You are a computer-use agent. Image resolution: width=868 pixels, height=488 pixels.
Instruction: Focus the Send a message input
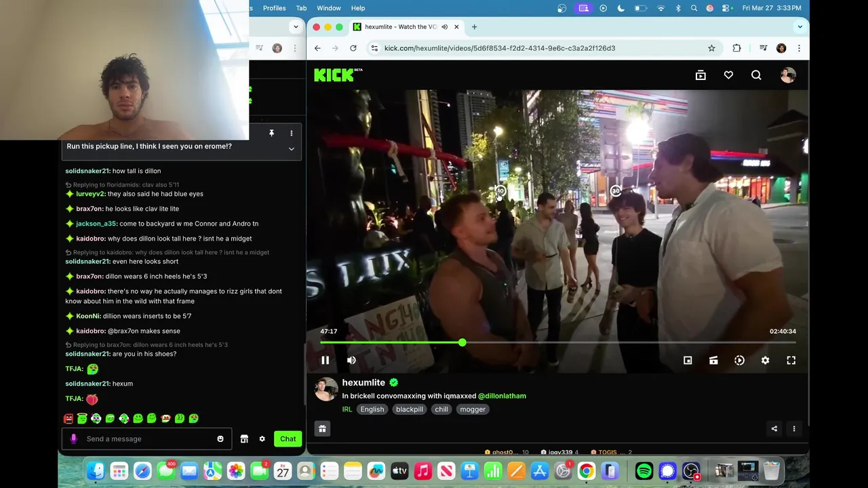[x=147, y=439]
